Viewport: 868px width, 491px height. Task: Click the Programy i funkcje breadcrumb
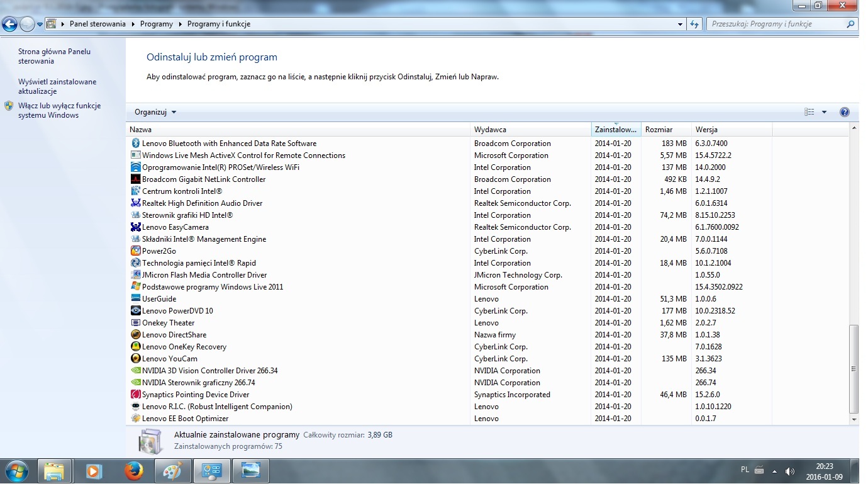coord(218,24)
